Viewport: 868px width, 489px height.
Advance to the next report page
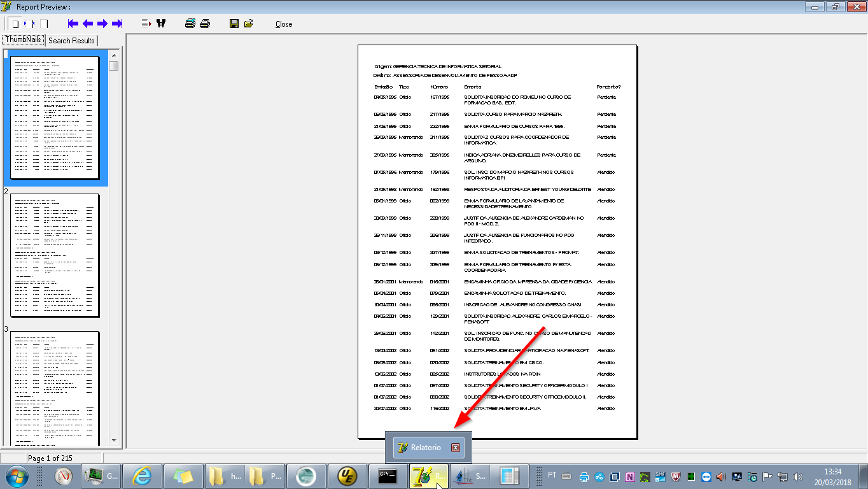click(x=102, y=24)
